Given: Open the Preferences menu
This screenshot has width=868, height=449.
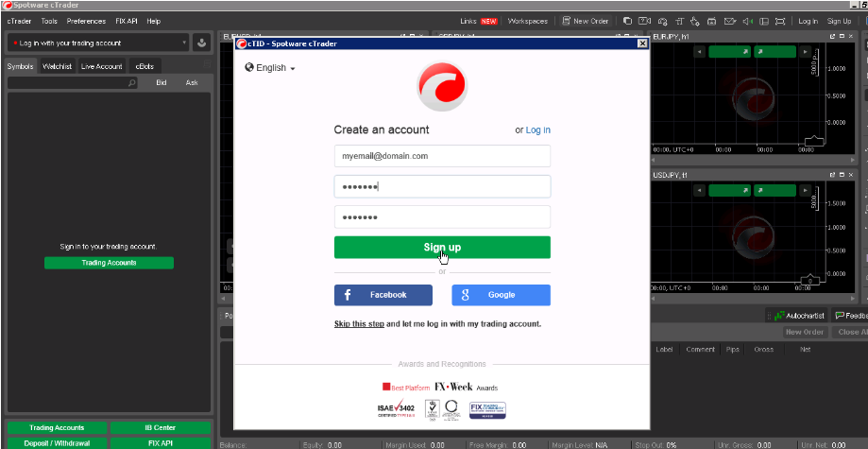Looking at the screenshot, I should (x=86, y=21).
